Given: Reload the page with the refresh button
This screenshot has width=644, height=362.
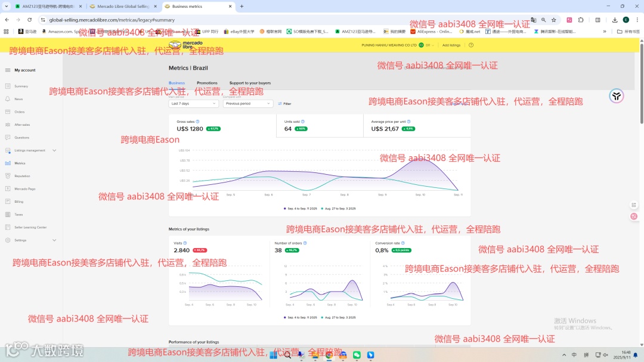Looking at the screenshot, I should tap(30, 20).
